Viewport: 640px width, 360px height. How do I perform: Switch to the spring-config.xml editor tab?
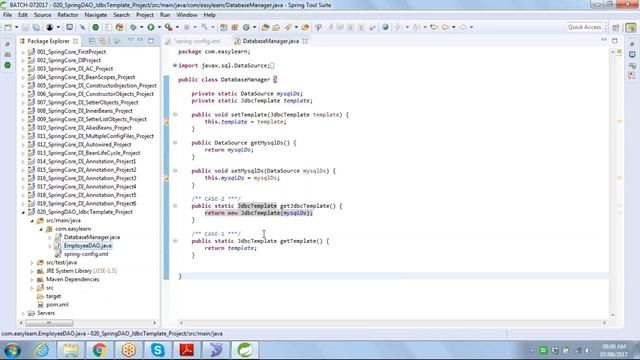pyautogui.click(x=197, y=41)
